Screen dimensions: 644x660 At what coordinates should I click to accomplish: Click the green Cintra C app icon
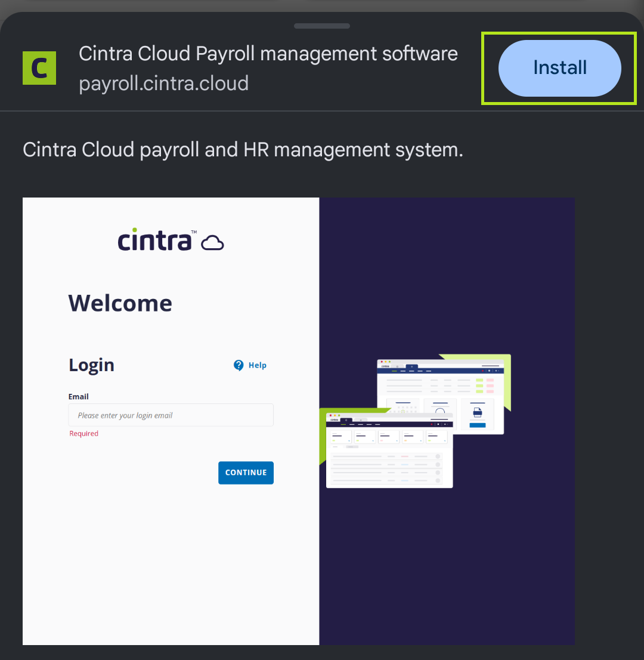point(39,68)
